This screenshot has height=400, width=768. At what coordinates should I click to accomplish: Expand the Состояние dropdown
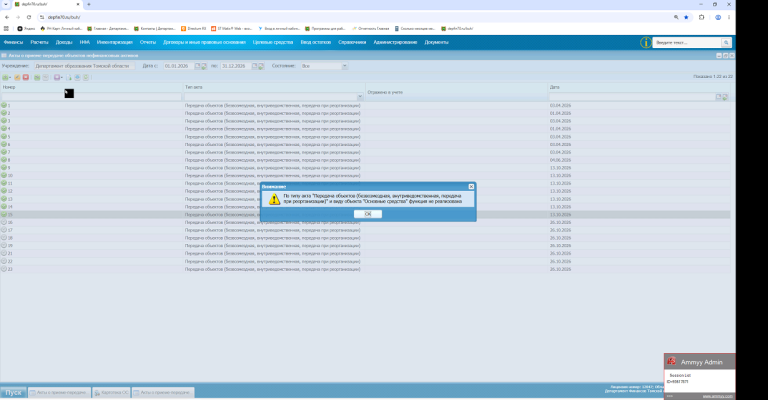click(x=344, y=66)
